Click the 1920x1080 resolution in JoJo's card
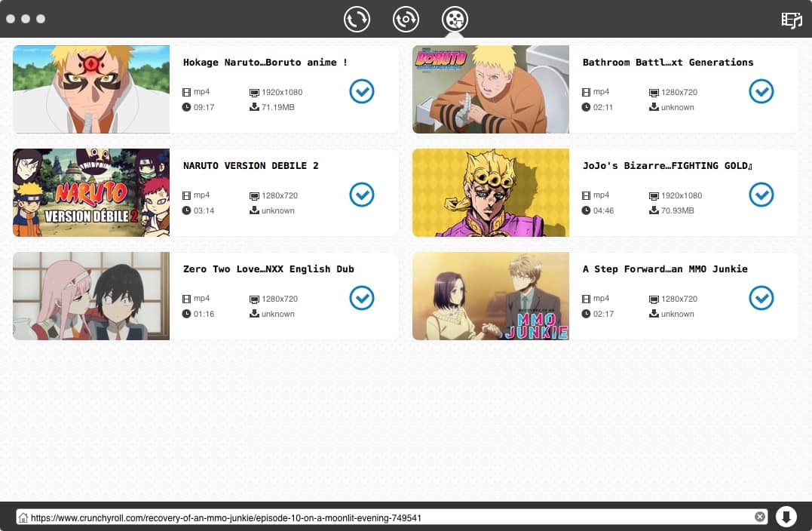The width and height of the screenshot is (812, 531). (682, 195)
